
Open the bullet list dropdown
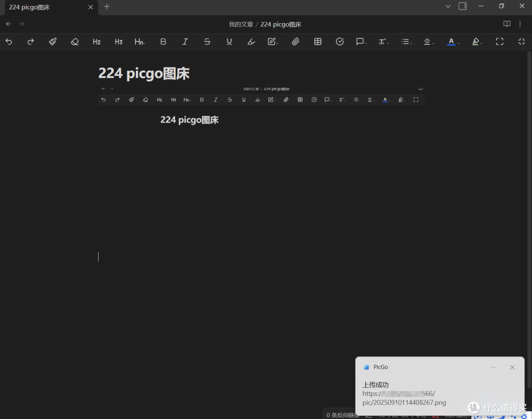(406, 42)
